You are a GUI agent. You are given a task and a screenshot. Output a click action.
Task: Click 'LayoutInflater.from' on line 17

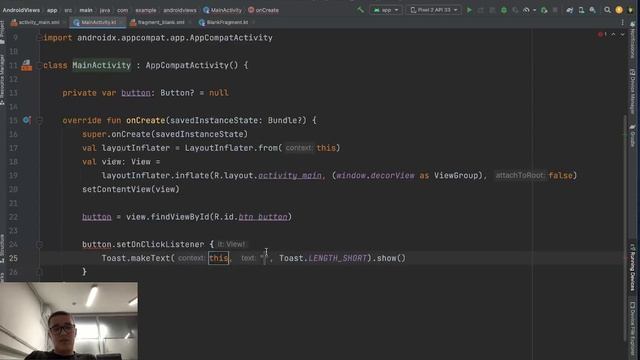click(x=231, y=148)
